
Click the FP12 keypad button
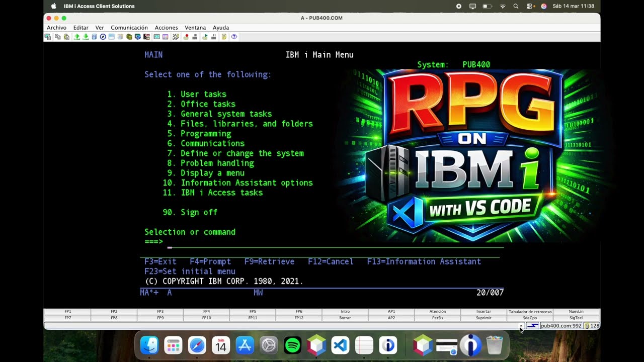299,318
